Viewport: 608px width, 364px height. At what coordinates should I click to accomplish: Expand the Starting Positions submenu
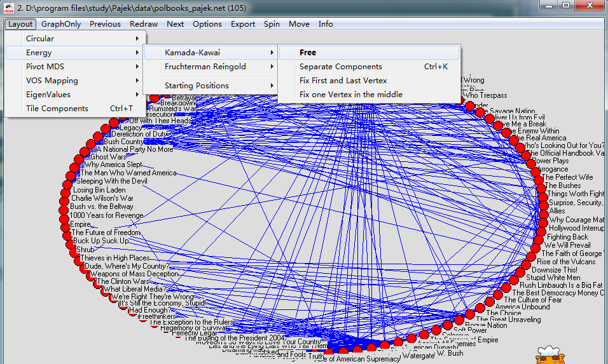[x=211, y=85]
